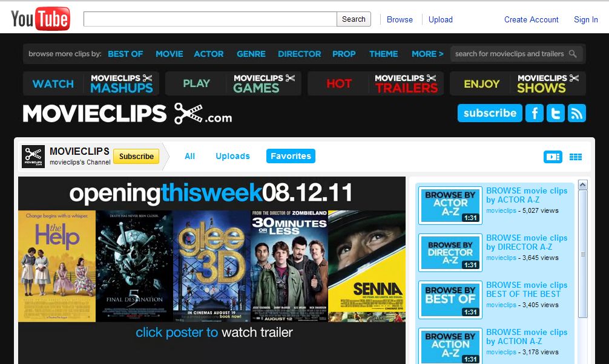The height and width of the screenshot is (364, 609).
Task: Focus the YouTube search input field
Action: pyautogui.click(x=210, y=19)
